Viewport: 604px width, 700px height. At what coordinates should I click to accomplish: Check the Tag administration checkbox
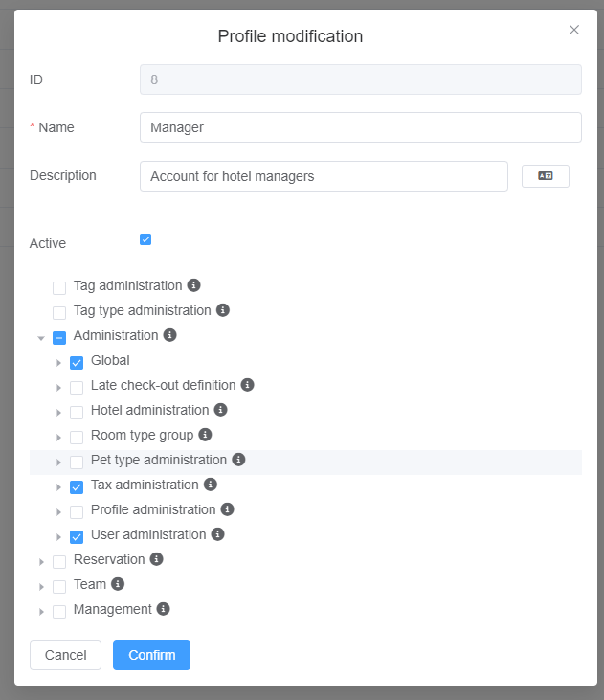tap(59, 288)
